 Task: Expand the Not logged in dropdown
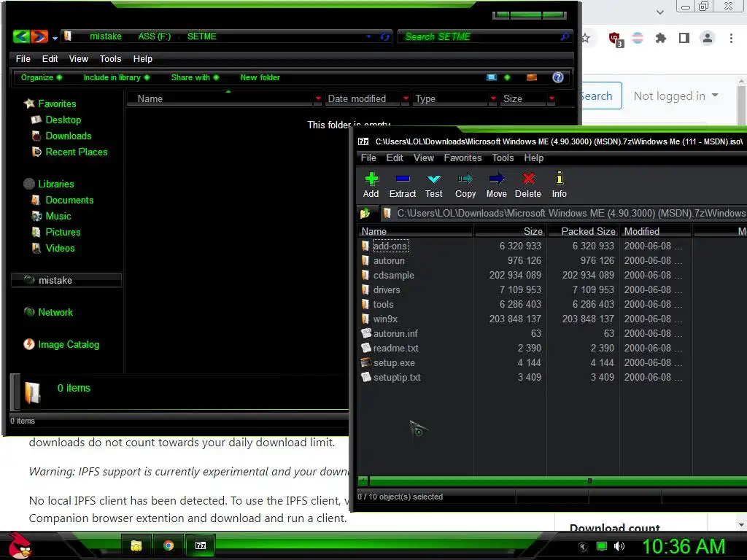point(676,96)
